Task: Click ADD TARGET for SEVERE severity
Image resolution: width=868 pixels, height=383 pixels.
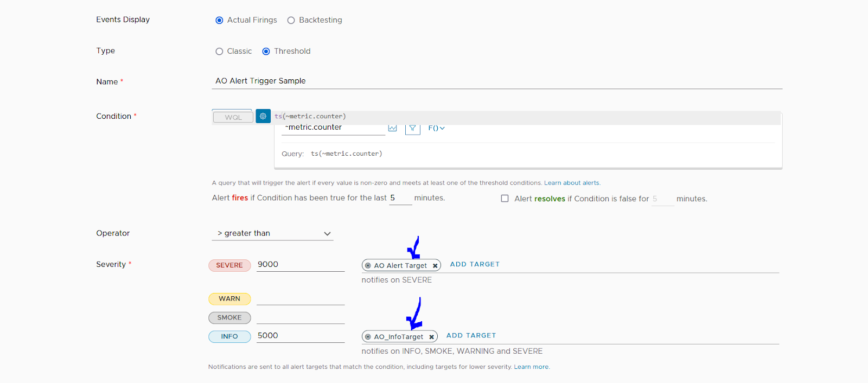Action: [x=475, y=264]
